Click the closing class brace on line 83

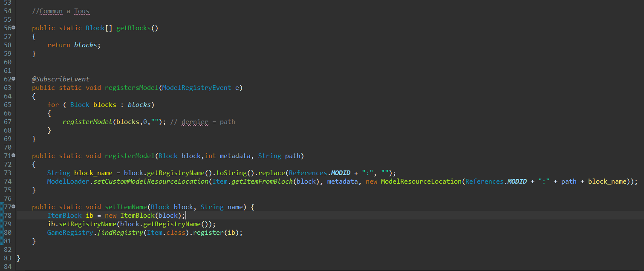[18, 258]
